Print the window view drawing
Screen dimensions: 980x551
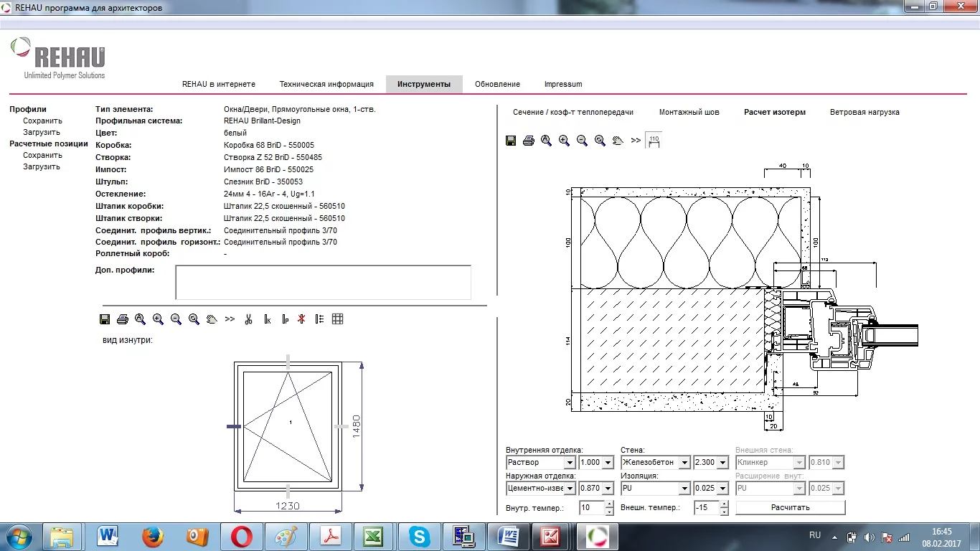[x=123, y=319]
